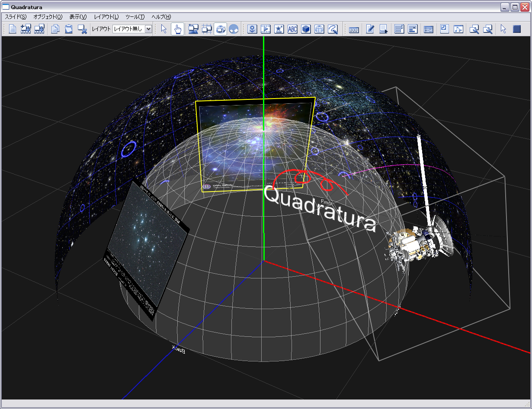Toggle the hand pan tool

[x=178, y=29]
